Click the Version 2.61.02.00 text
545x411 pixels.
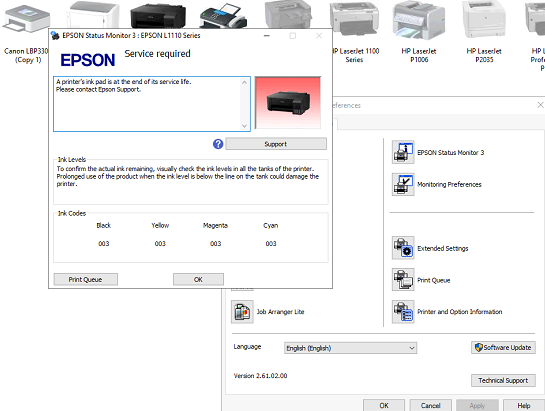click(x=260, y=376)
